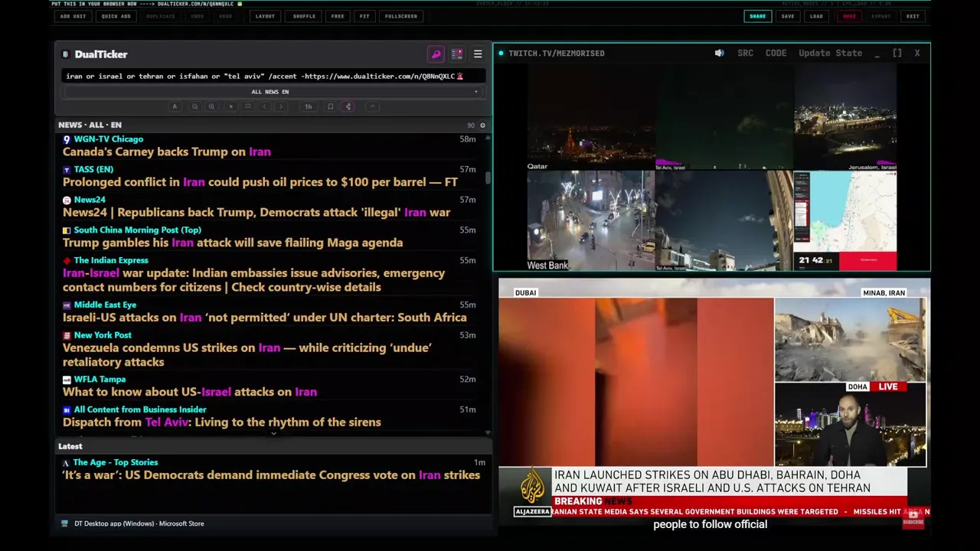Click the search query input field
Image resolution: width=980 pixels, height=551 pixels.
[273, 76]
